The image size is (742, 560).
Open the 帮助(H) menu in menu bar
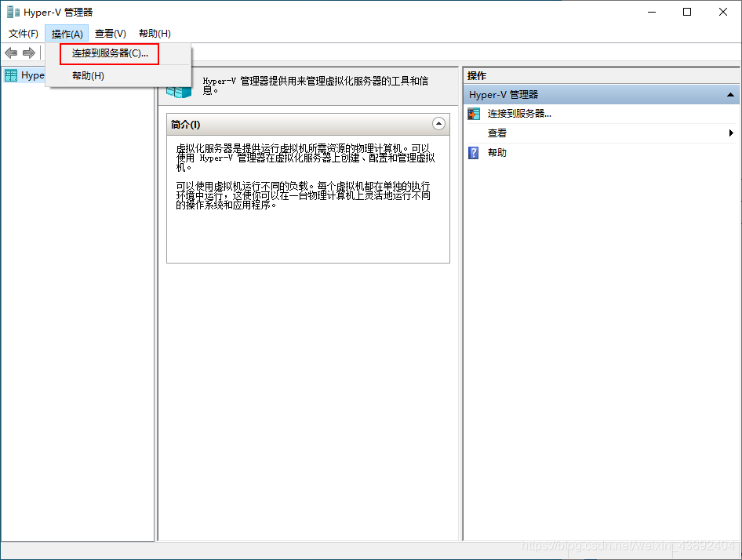click(x=155, y=34)
